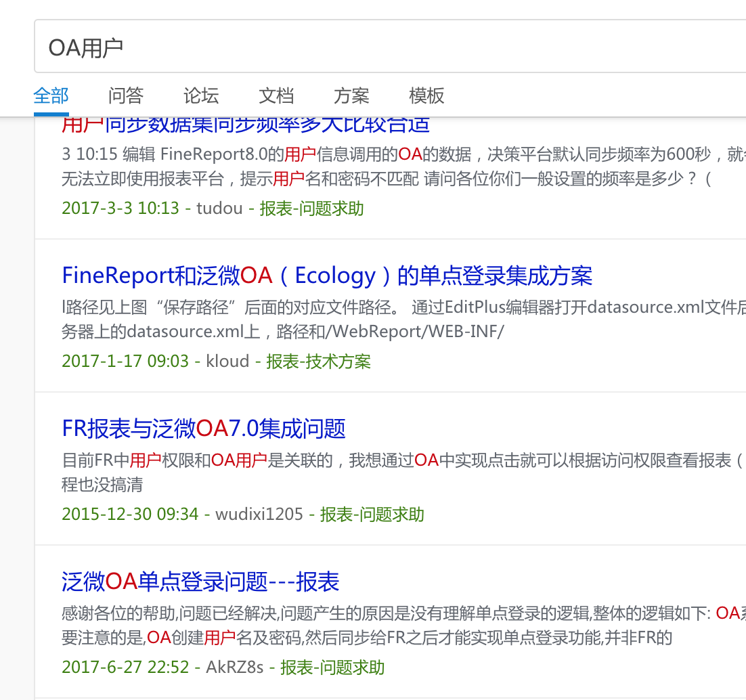Click snippet starting 感谢各位的帮助,问题已经解决

(x=403, y=613)
